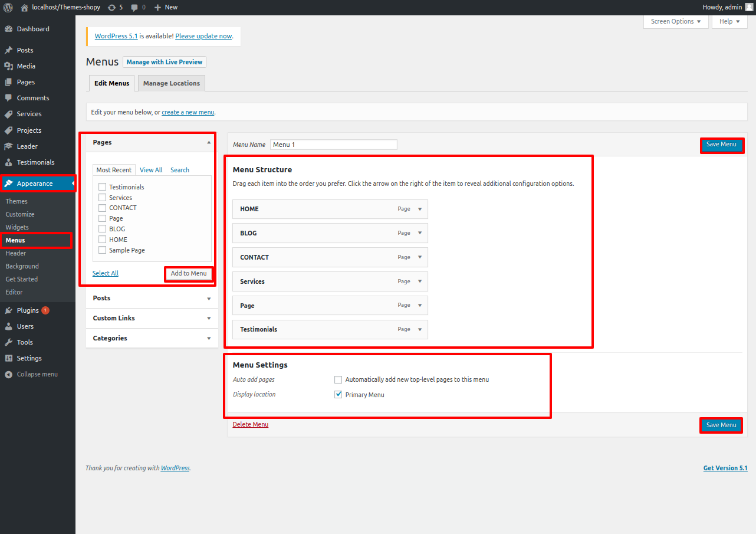The image size is (756, 534).
Task: Enable automatically add new top-level pages
Action: coord(338,379)
